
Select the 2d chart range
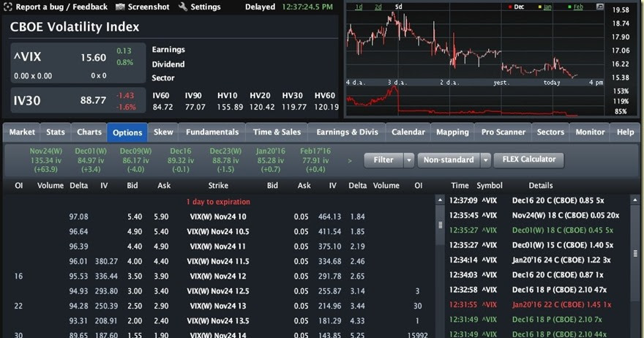coord(378,7)
